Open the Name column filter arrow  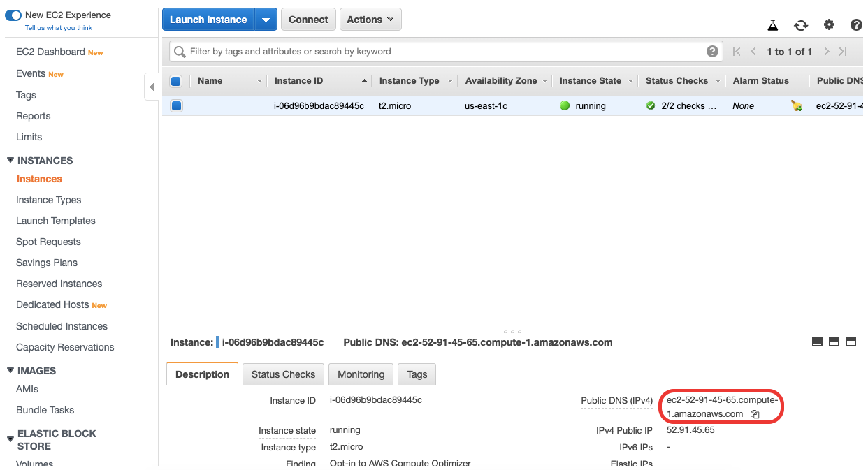pos(259,81)
